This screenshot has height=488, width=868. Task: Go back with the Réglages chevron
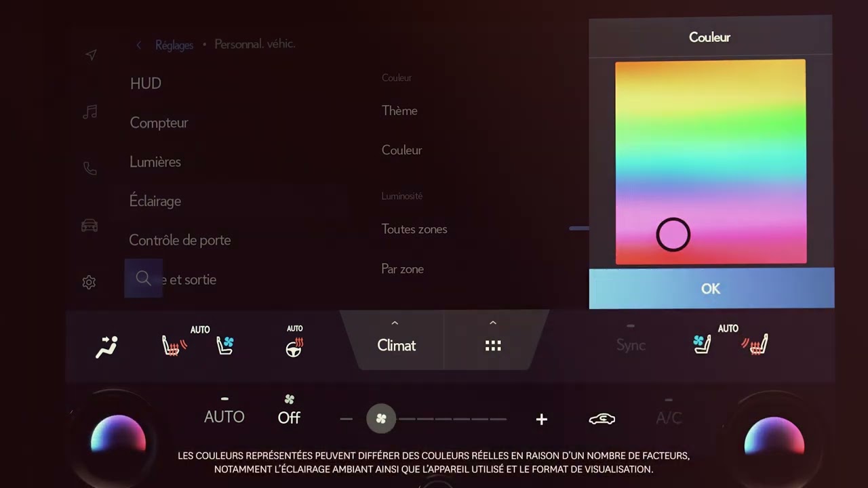[x=139, y=45]
